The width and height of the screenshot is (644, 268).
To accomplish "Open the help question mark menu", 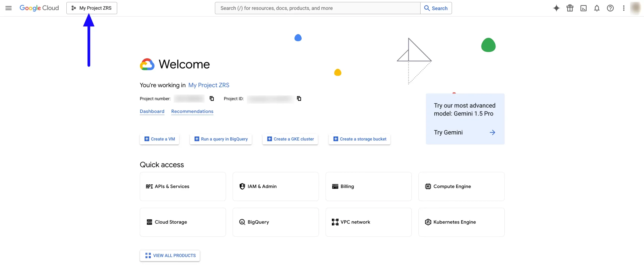I will (x=610, y=8).
